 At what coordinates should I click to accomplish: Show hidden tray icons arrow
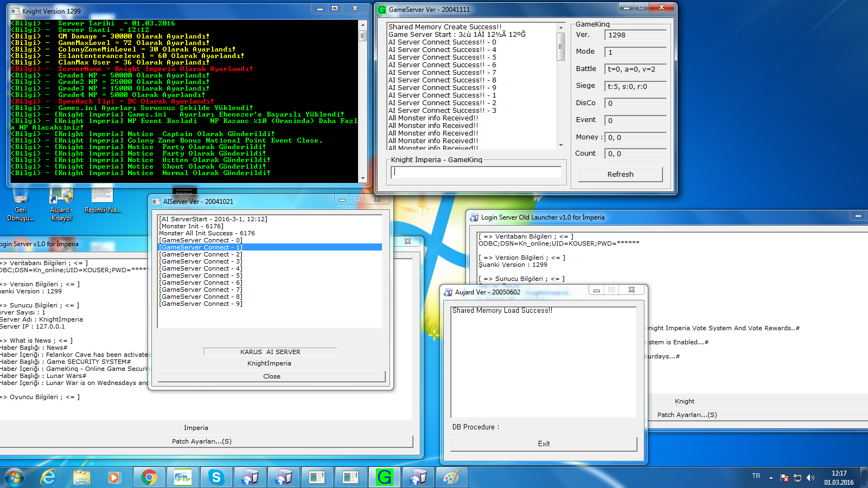[771, 478]
